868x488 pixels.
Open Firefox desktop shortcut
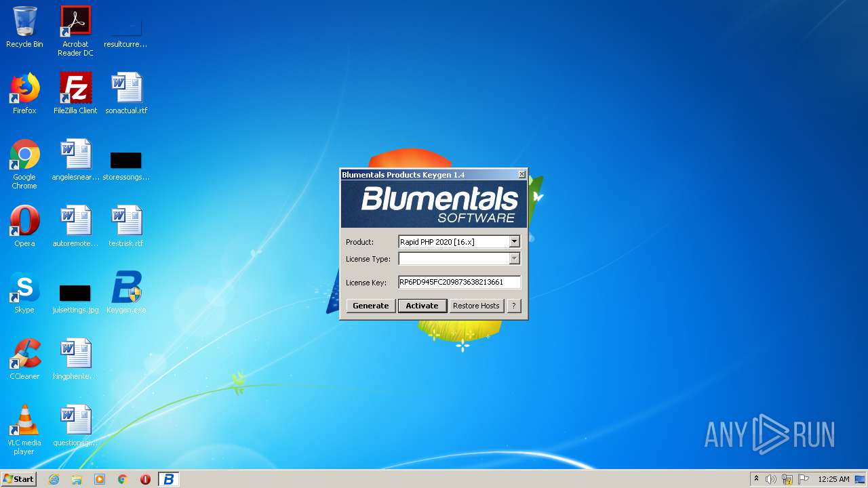click(24, 94)
